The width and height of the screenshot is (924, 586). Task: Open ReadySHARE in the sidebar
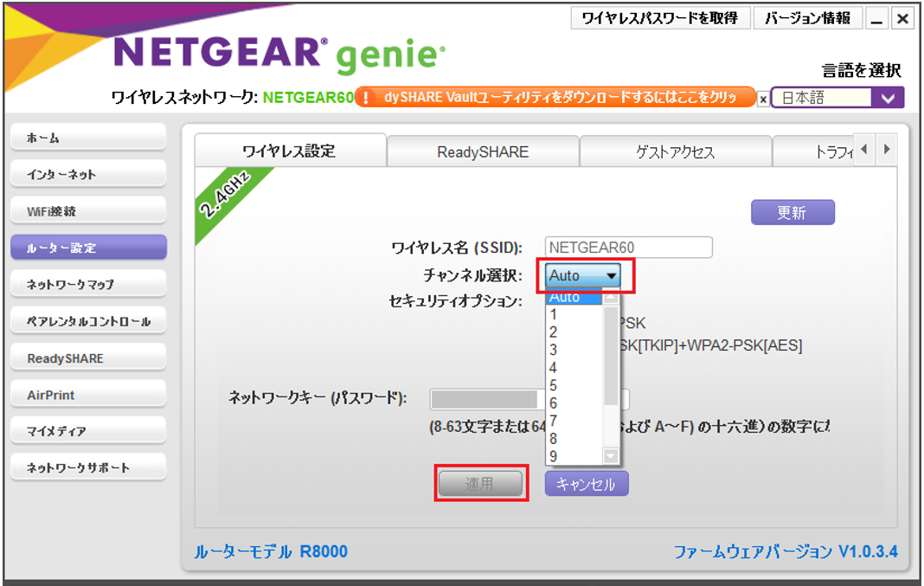pos(88,357)
